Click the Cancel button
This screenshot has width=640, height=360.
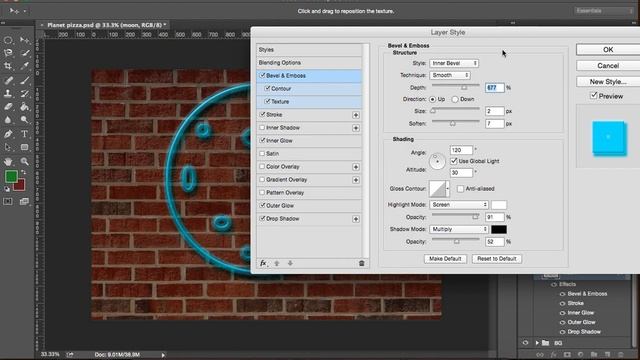[608, 66]
